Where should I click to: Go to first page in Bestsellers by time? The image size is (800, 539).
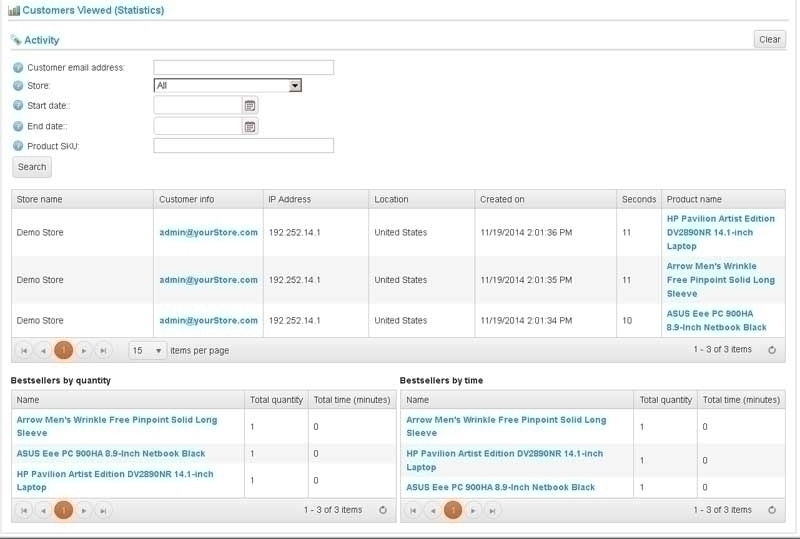coord(413,510)
